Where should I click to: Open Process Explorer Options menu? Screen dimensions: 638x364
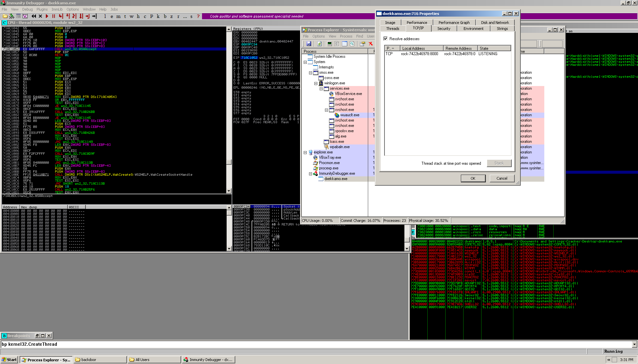click(x=318, y=36)
